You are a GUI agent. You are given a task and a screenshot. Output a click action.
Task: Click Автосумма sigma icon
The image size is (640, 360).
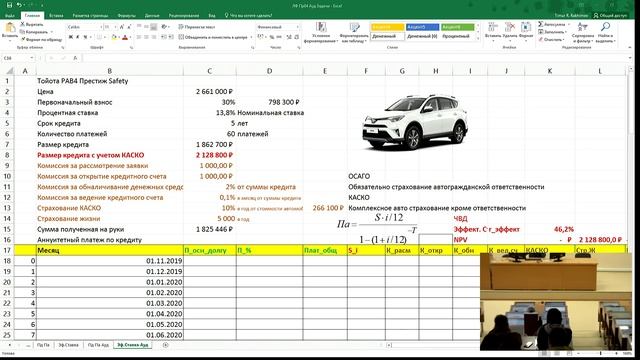[540, 24]
